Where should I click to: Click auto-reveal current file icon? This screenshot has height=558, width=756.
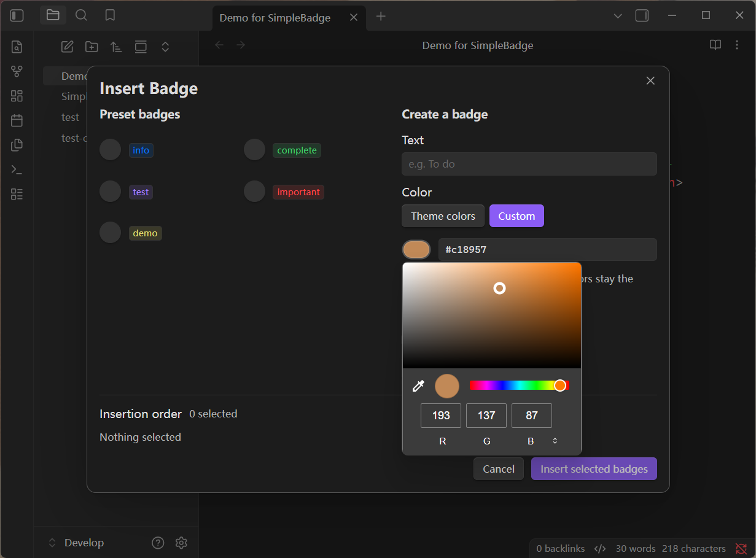(141, 47)
